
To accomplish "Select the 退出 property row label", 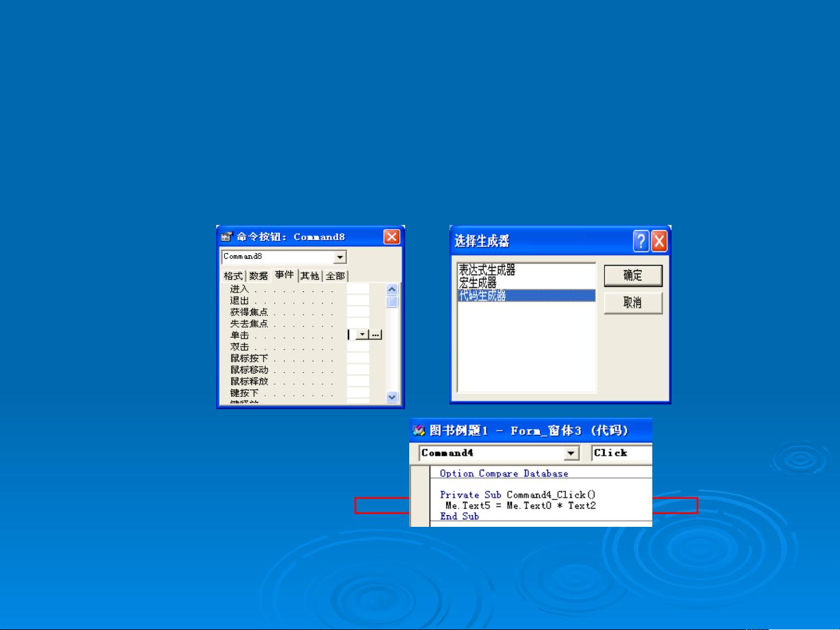I will point(239,301).
